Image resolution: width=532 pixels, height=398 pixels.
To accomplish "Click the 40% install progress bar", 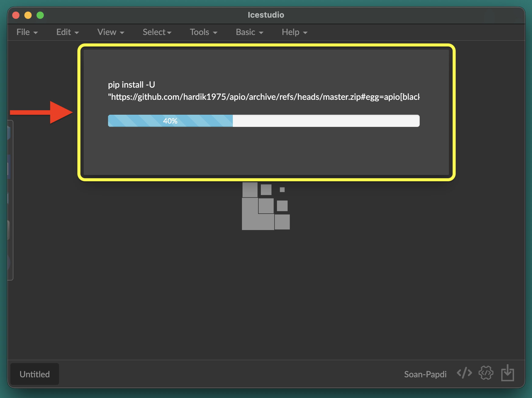I will coord(264,121).
